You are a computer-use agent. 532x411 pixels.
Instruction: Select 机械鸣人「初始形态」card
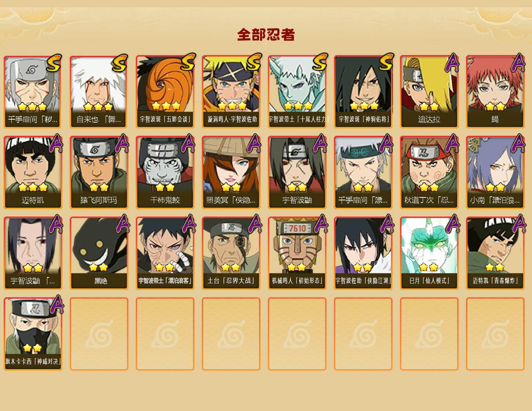click(297, 253)
